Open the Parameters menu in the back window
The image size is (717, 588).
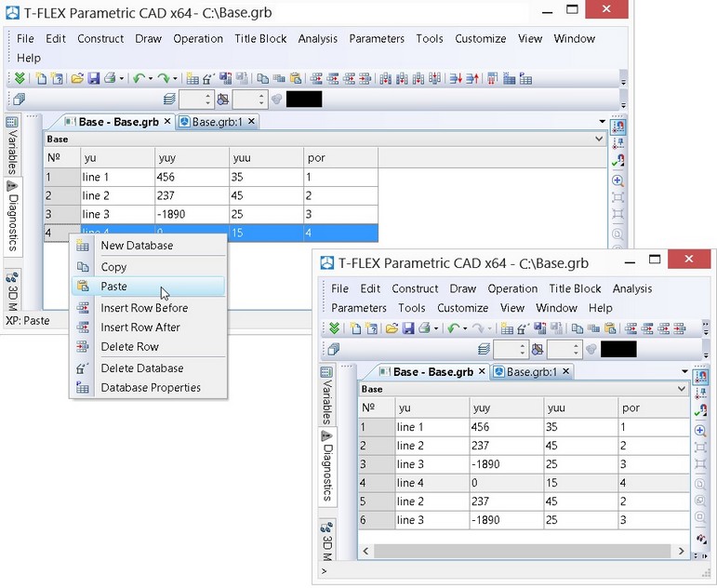coord(377,39)
